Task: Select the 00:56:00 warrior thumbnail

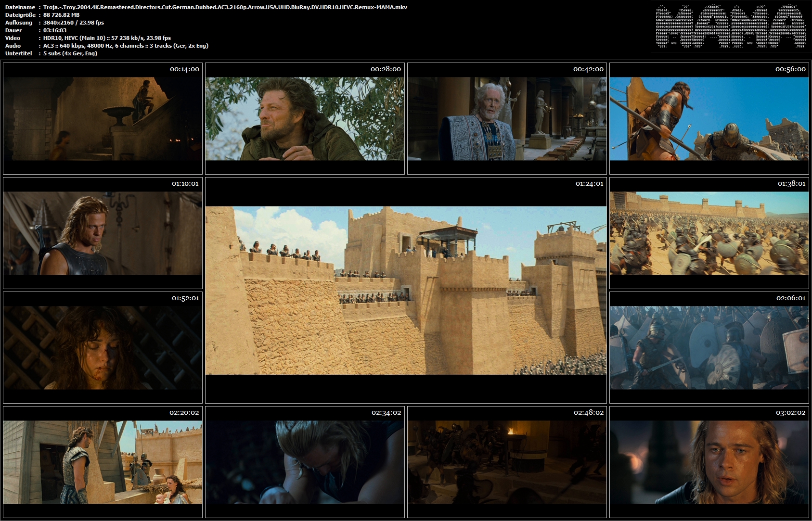Action: pos(709,118)
